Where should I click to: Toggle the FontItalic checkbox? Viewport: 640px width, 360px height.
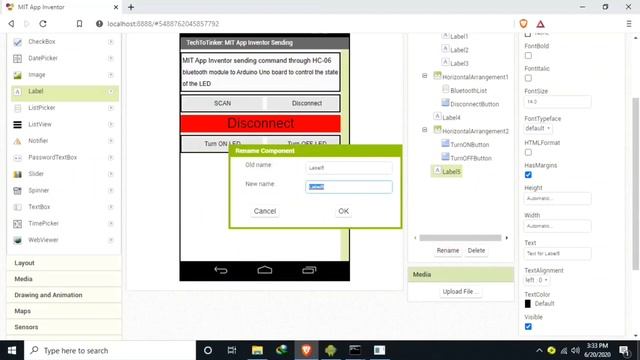click(x=528, y=78)
